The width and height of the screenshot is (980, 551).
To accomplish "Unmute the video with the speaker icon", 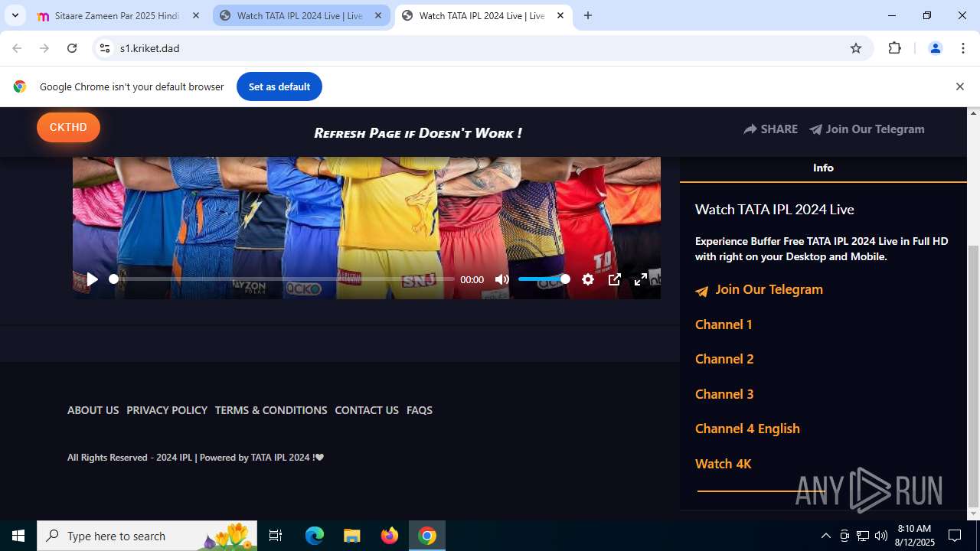I will click(x=502, y=279).
